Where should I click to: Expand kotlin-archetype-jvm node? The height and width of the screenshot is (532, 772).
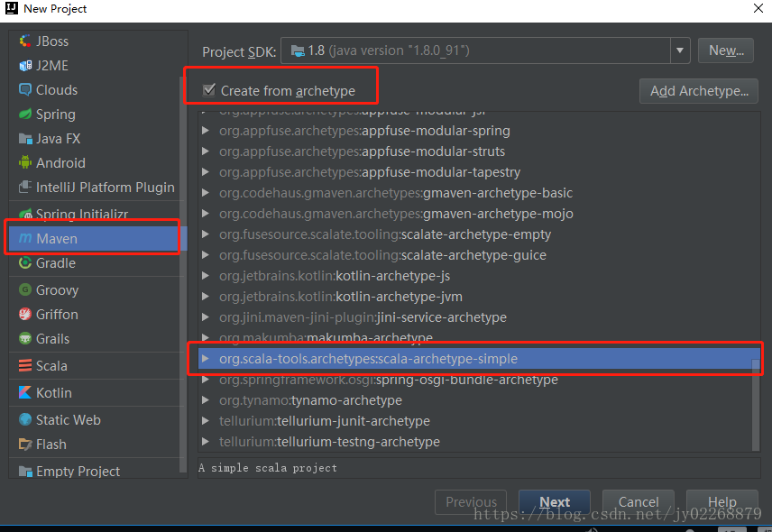[206, 297]
